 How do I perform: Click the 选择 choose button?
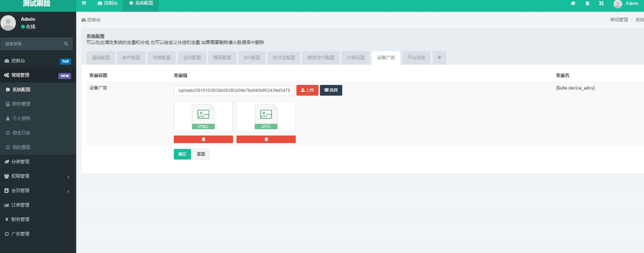tap(331, 90)
